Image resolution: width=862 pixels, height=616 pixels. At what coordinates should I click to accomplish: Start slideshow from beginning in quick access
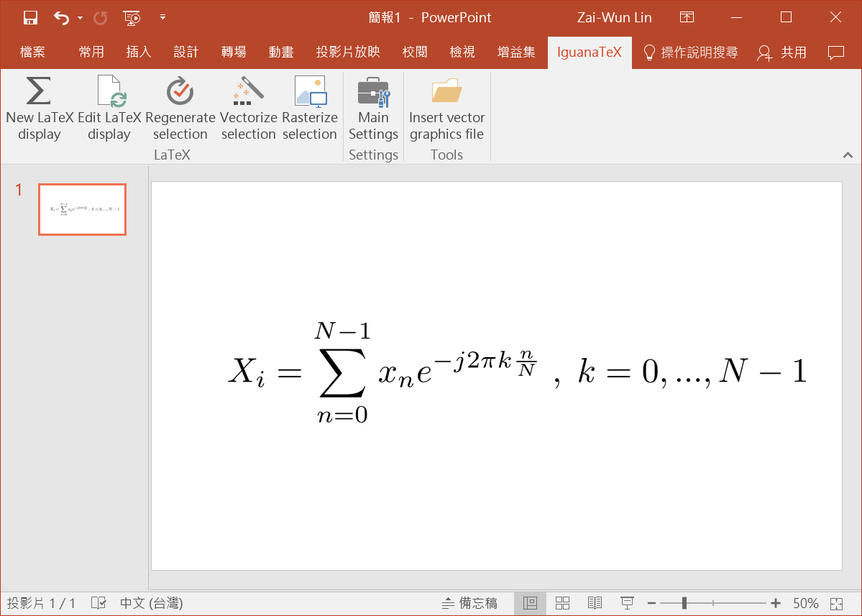(131, 17)
